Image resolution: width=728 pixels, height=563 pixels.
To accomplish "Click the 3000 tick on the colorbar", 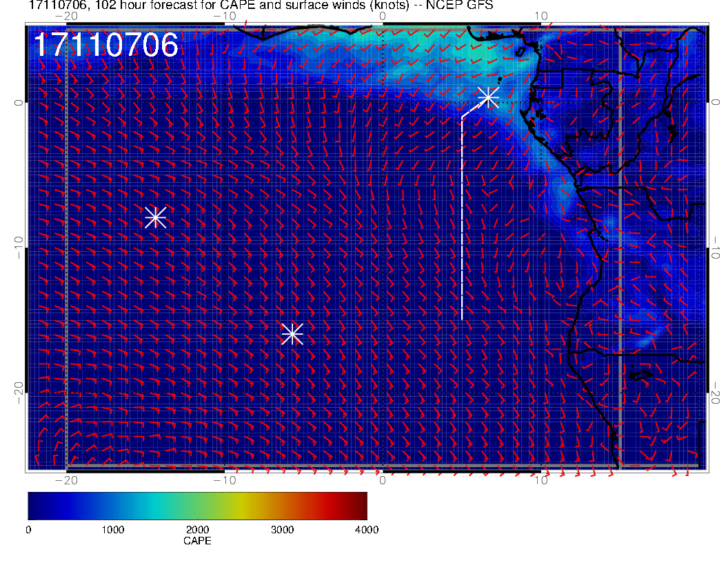I will (x=282, y=530).
